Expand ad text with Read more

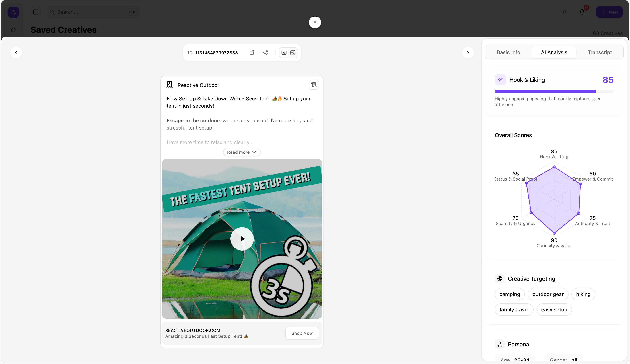242,152
